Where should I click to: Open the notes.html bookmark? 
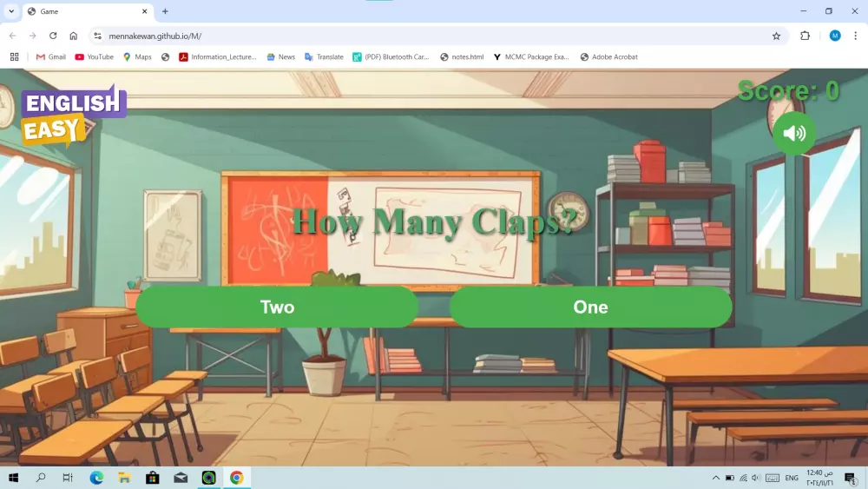pyautogui.click(x=462, y=57)
